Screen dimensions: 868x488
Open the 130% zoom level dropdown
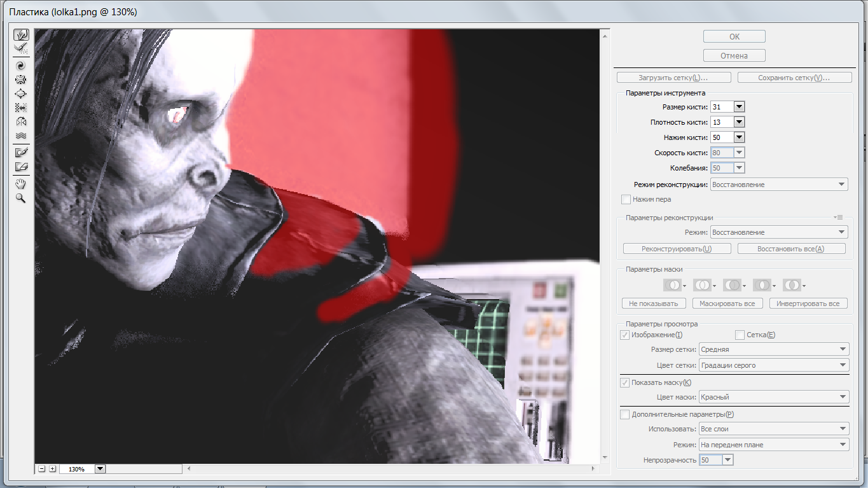coord(100,469)
